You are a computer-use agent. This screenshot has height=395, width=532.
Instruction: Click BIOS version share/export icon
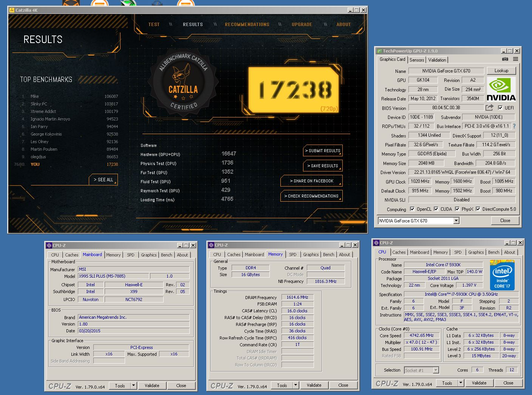point(489,108)
